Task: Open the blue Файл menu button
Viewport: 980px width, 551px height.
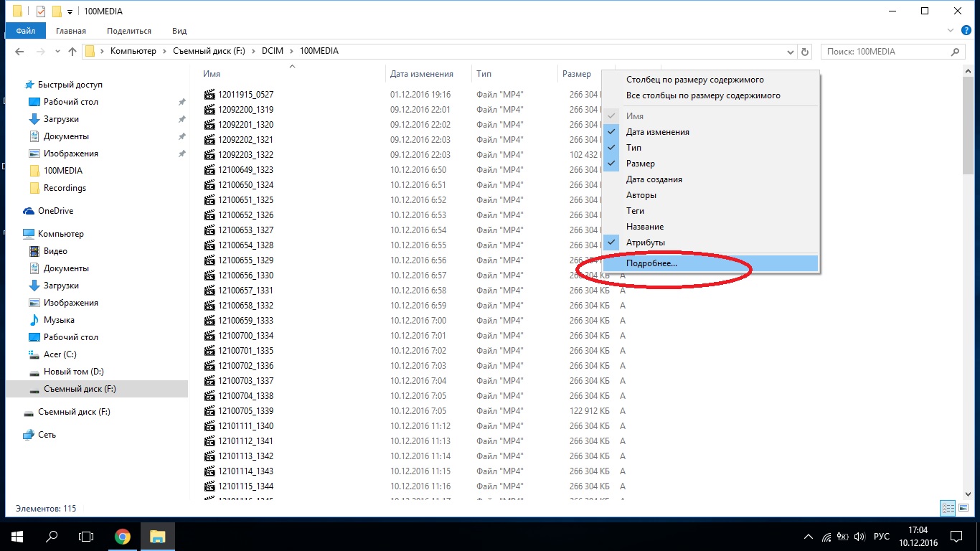Action: tap(25, 31)
